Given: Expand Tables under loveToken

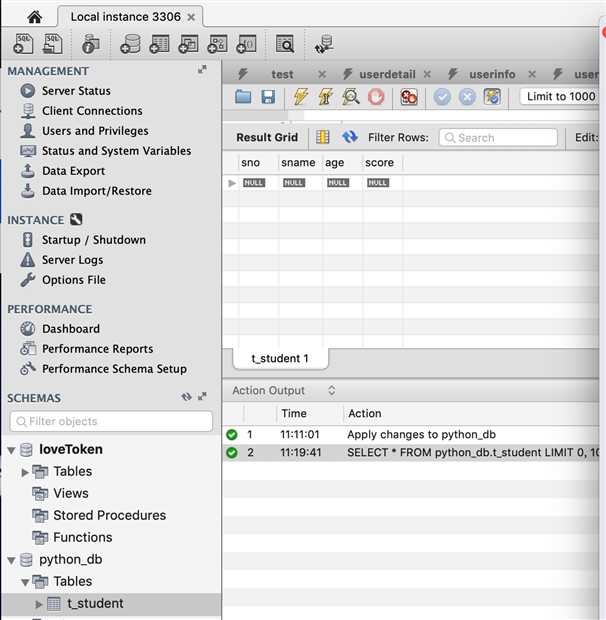Looking at the screenshot, I should pos(25,472).
